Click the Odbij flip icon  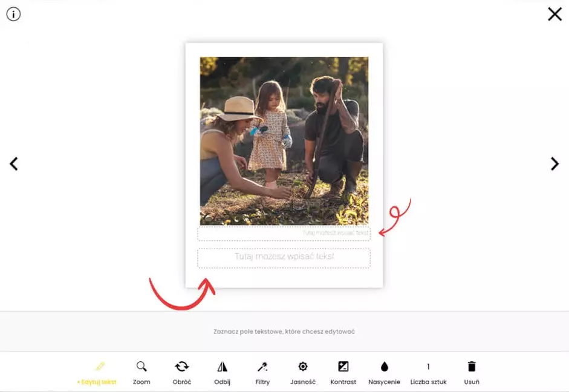[222, 367]
